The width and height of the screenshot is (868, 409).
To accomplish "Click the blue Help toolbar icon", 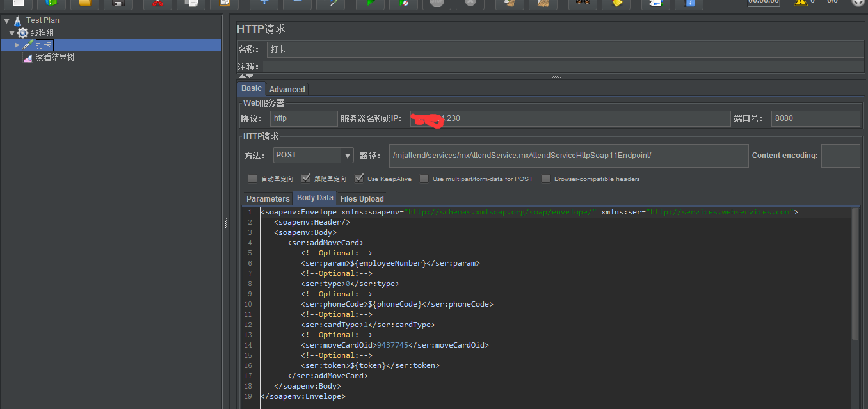I will click(x=689, y=3).
